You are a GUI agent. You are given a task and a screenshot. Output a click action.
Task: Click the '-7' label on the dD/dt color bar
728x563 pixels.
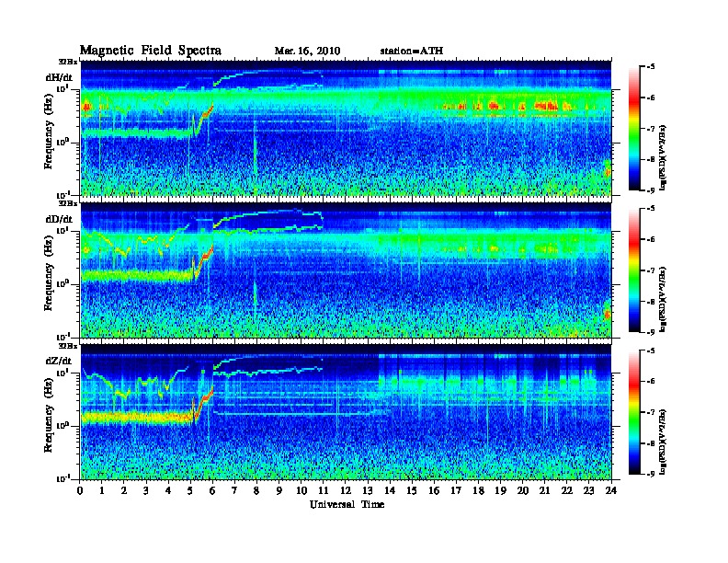click(651, 270)
